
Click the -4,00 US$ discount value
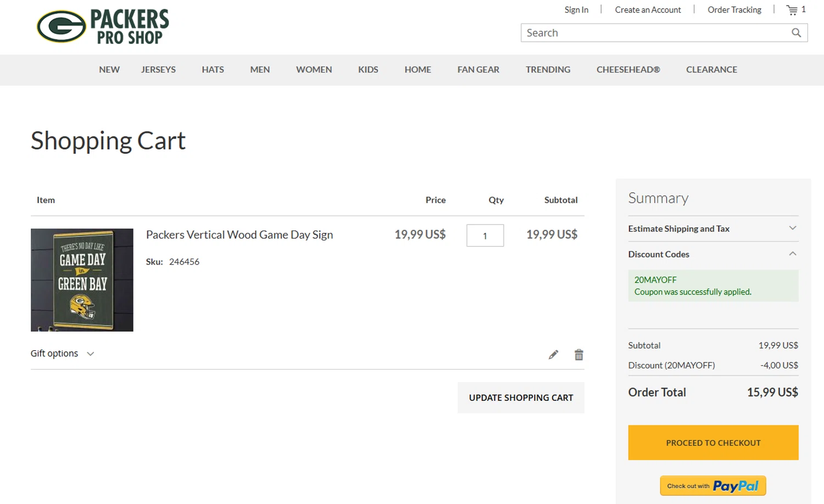pos(779,365)
